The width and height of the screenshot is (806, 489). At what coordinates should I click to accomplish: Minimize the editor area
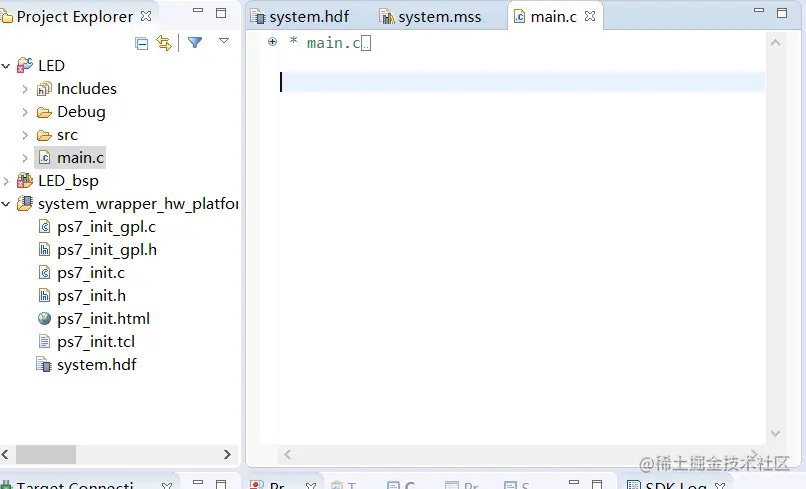tap(759, 10)
